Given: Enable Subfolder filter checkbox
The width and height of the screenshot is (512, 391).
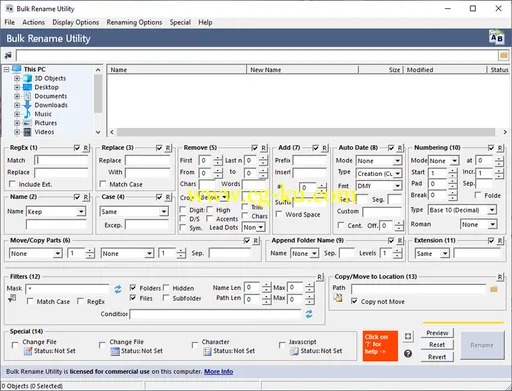Looking at the screenshot, I should pyautogui.click(x=166, y=298).
